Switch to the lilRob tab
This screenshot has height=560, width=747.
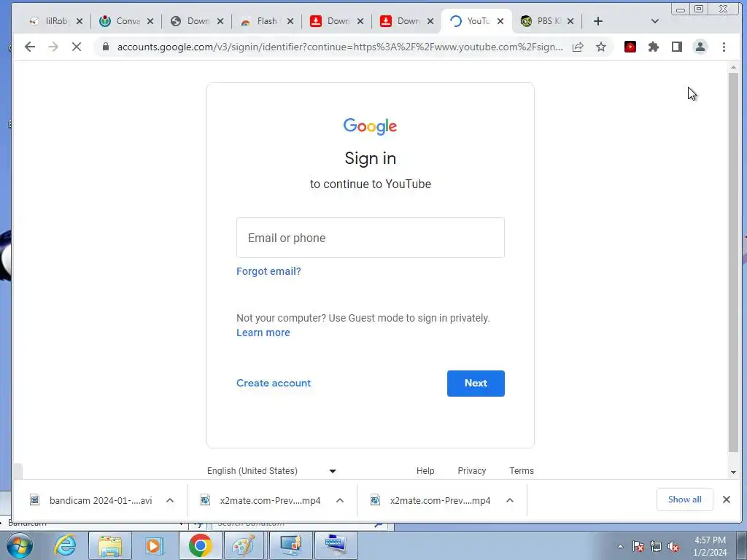[x=56, y=21]
